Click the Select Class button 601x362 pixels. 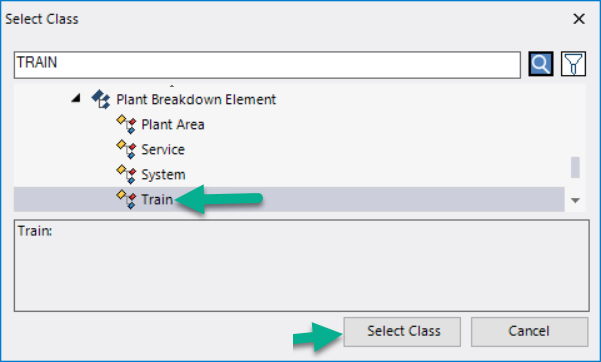coord(402,332)
